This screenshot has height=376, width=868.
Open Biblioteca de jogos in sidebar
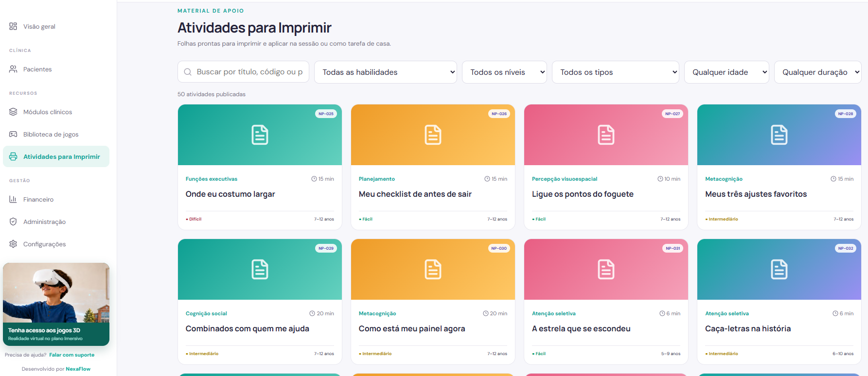[x=56, y=134]
